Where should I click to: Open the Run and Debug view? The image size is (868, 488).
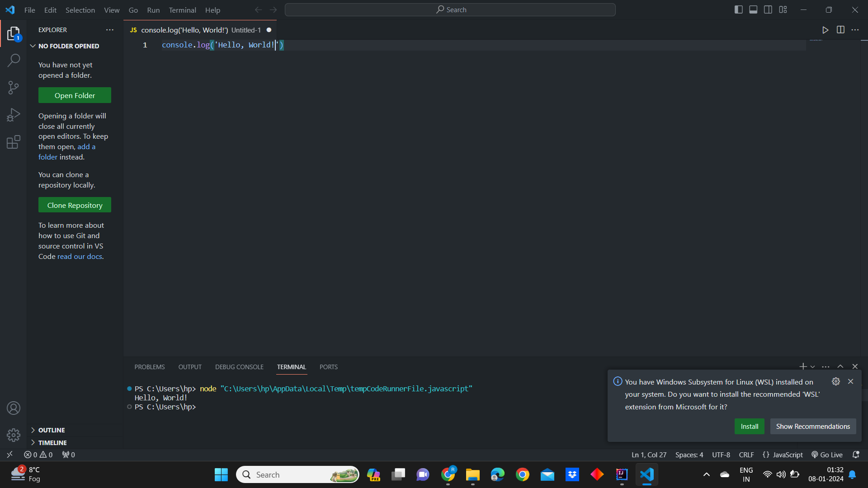tap(13, 114)
